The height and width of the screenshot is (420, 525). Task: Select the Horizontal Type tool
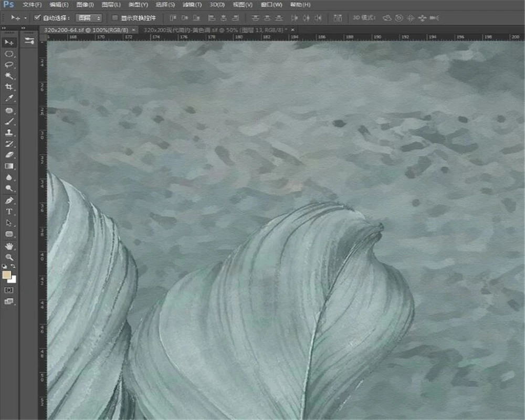(x=9, y=212)
